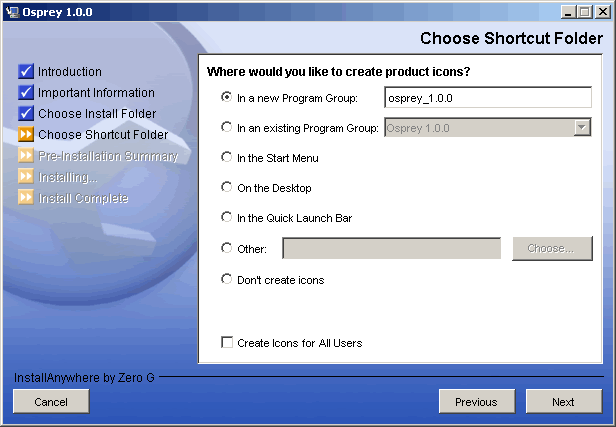The height and width of the screenshot is (427, 616).
Task: Enable Create Icons for All Users
Action: (x=227, y=343)
